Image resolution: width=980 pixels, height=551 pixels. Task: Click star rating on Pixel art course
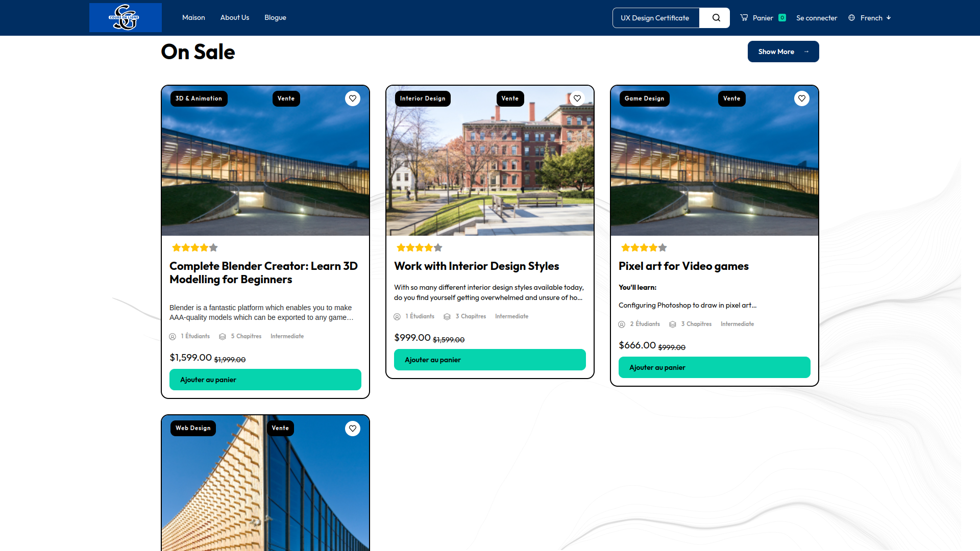point(644,248)
